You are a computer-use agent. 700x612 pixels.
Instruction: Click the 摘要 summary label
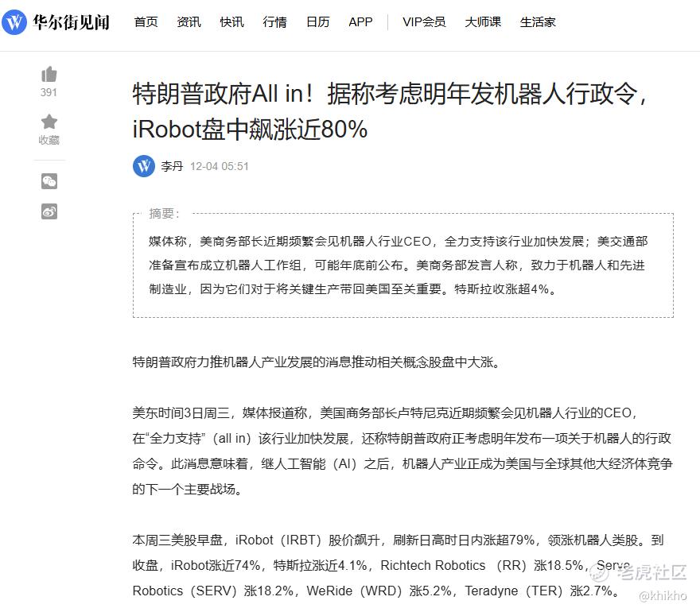point(164,214)
